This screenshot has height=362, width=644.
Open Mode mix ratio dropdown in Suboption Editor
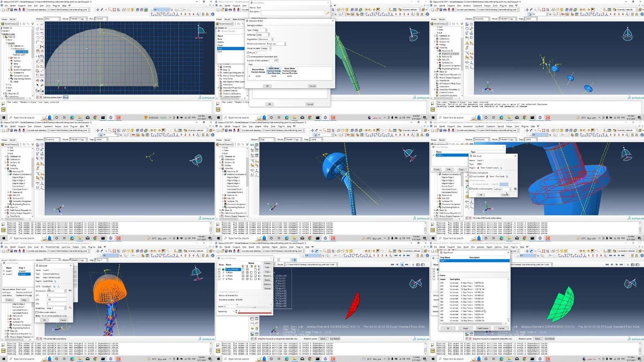pyautogui.click(x=266, y=48)
